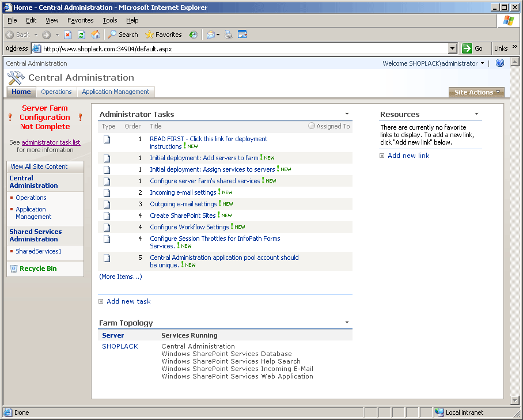The image size is (523, 420).
Task: Open the Resources web part menu arrow
Action: pos(477,114)
